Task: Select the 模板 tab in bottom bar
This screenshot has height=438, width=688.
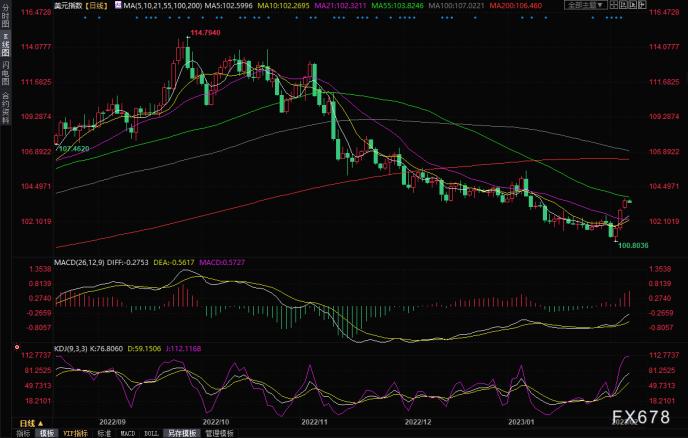Action: (47, 433)
